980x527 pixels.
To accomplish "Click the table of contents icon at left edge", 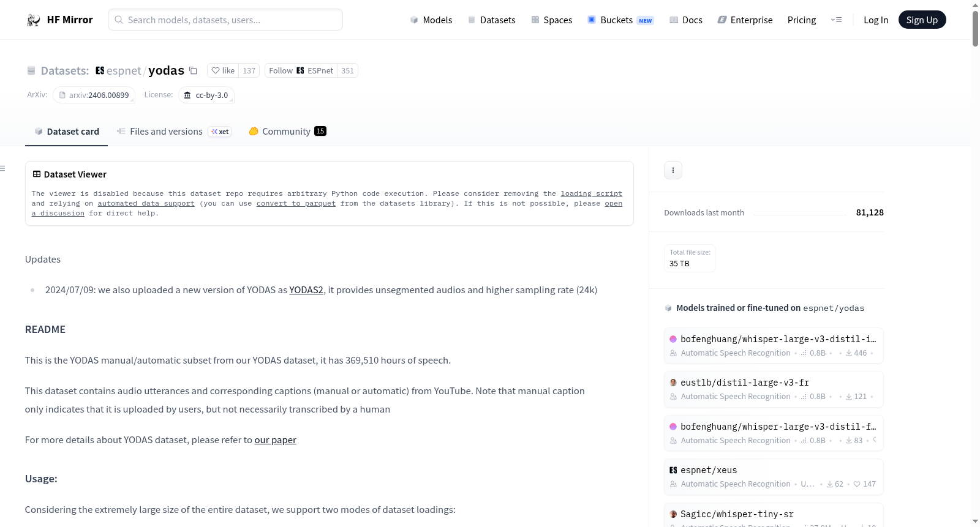I will pyautogui.click(x=2, y=168).
